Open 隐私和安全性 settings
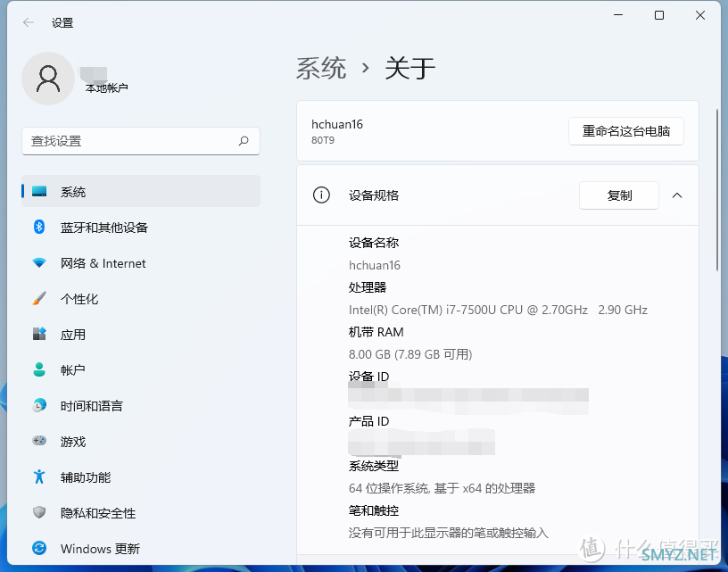Screen dimensions: 728x572 [x=141, y=512]
